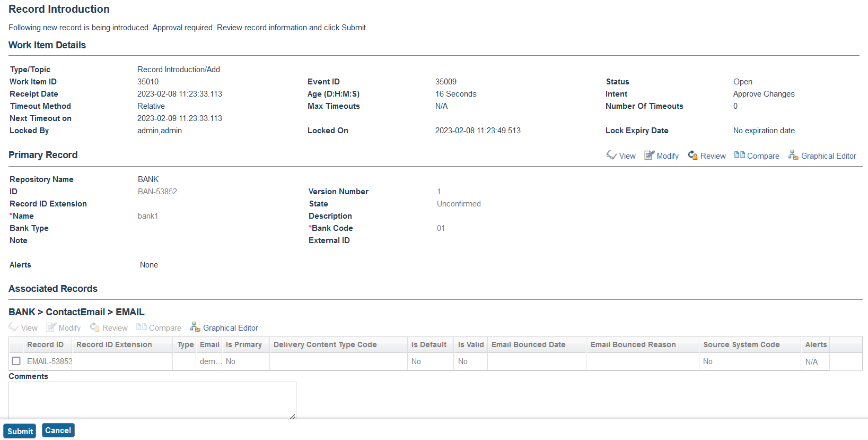The width and height of the screenshot is (868, 440).
Task: Select the EMAIL-53853 row checkbox
Action: (x=16, y=361)
